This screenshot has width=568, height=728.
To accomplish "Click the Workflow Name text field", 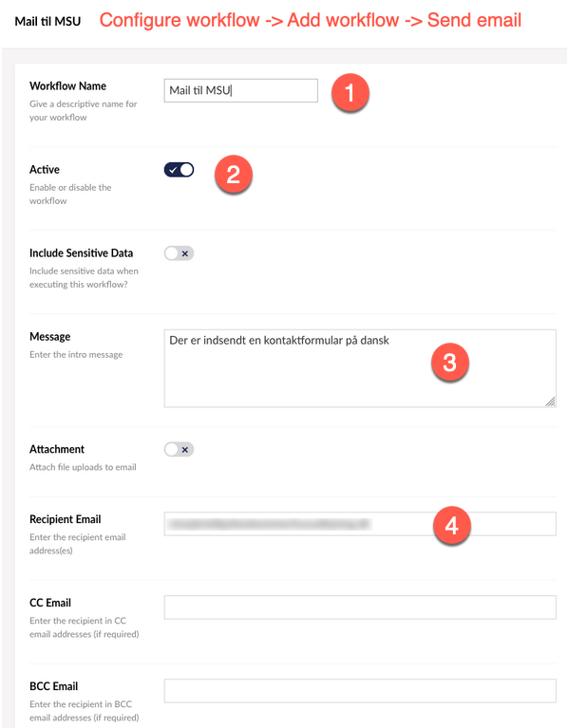I will [240, 90].
